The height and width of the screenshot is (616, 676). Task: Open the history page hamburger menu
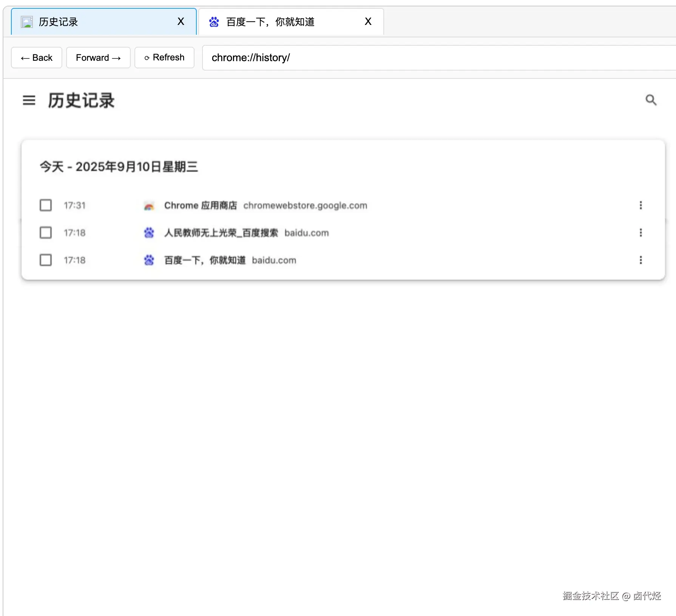(29, 100)
